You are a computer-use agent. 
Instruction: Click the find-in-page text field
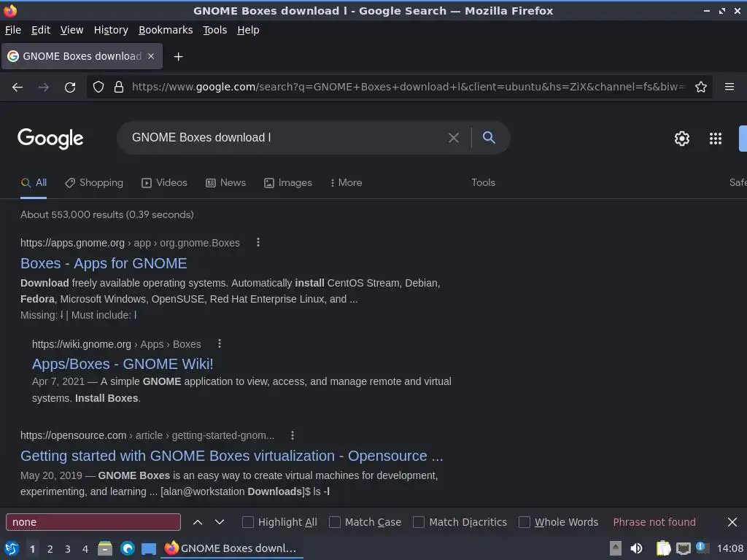[x=93, y=522]
